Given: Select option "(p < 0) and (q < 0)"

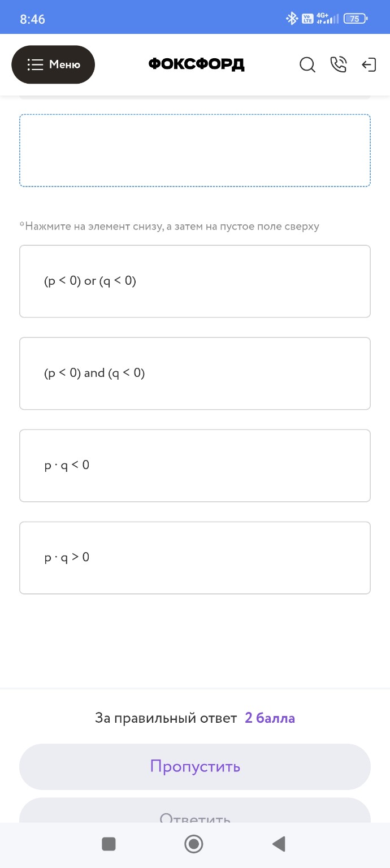Looking at the screenshot, I should [x=195, y=373].
